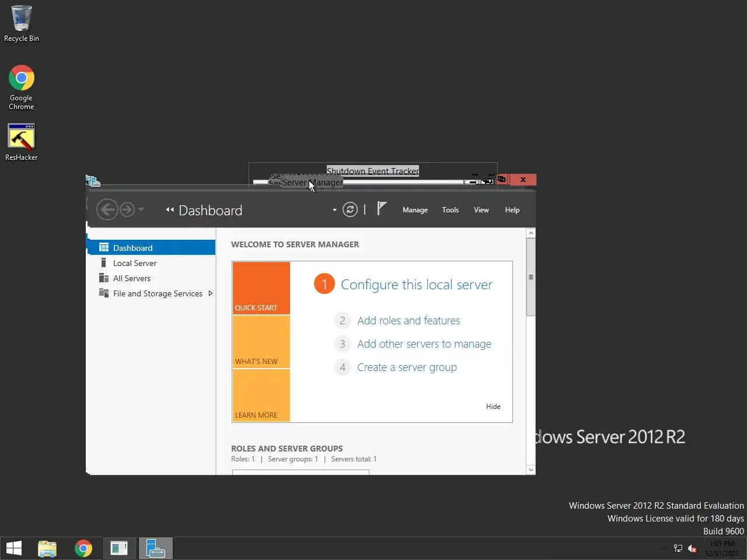Open File Explorer from the taskbar
The image size is (747, 560).
[x=47, y=548]
